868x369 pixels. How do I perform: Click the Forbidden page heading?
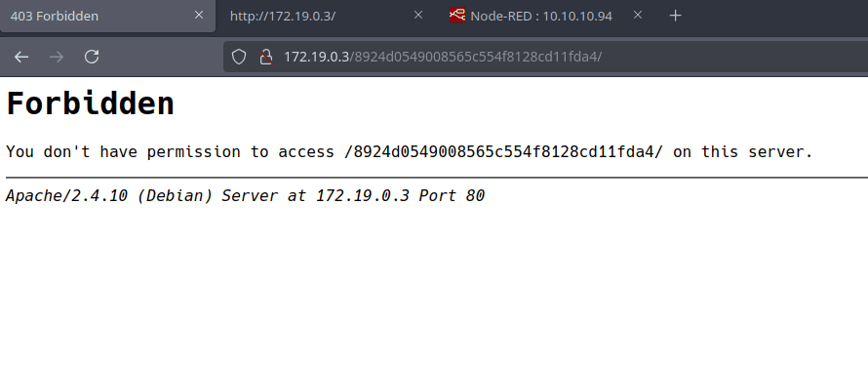(x=91, y=104)
